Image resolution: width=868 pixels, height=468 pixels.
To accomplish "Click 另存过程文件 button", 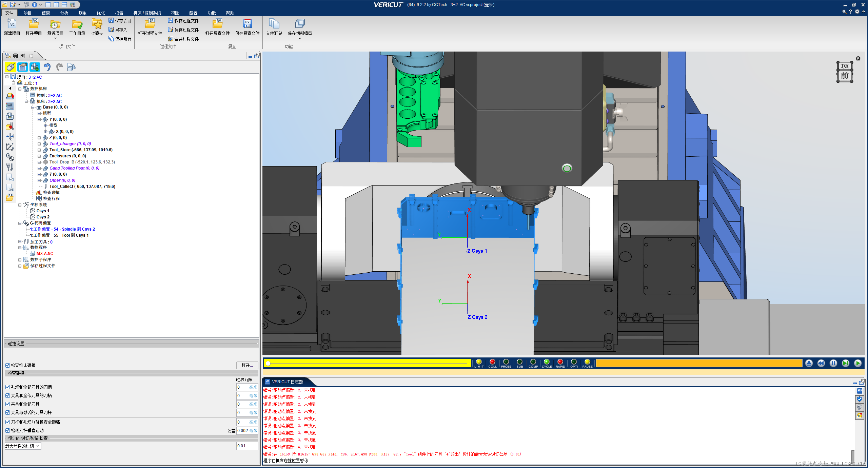I will pos(183,30).
